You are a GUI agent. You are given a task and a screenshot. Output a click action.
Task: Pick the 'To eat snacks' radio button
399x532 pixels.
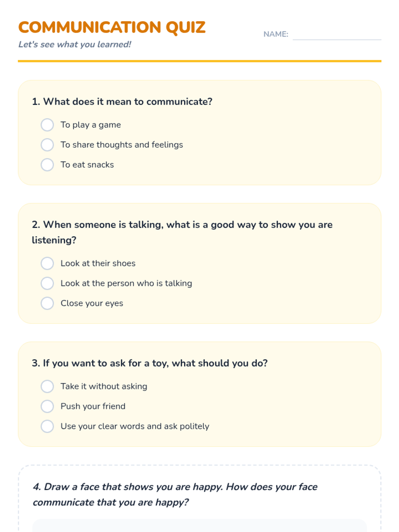[47, 165]
